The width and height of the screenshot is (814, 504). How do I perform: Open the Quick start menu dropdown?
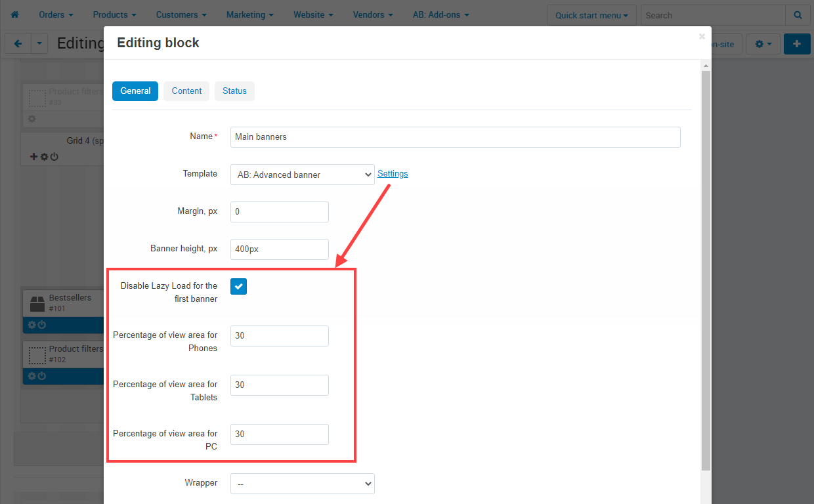coord(591,15)
